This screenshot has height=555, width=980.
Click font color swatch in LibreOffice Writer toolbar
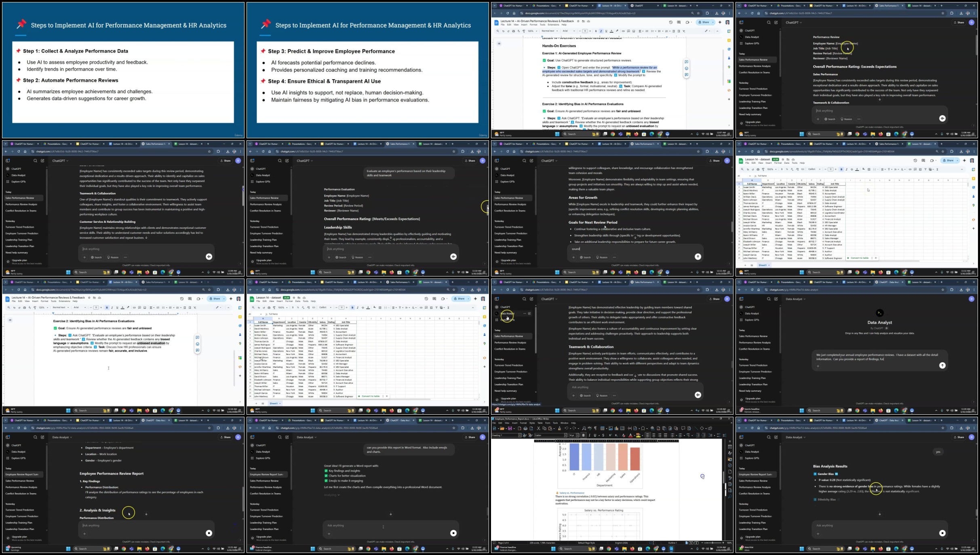[x=630, y=435]
